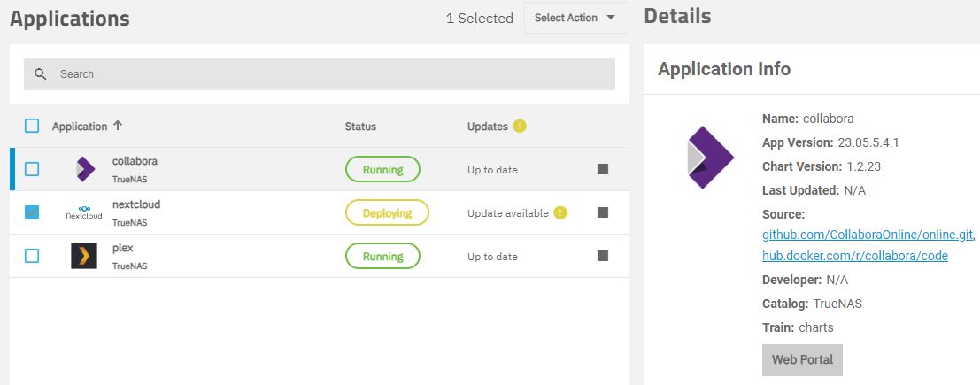Select the plex row checkbox
Viewport: 980px width, 385px height.
(x=32, y=256)
